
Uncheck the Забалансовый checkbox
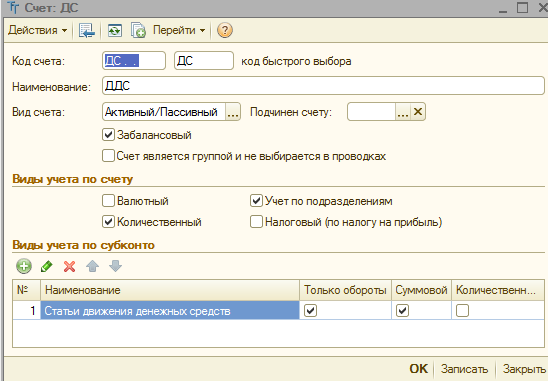click(x=108, y=135)
